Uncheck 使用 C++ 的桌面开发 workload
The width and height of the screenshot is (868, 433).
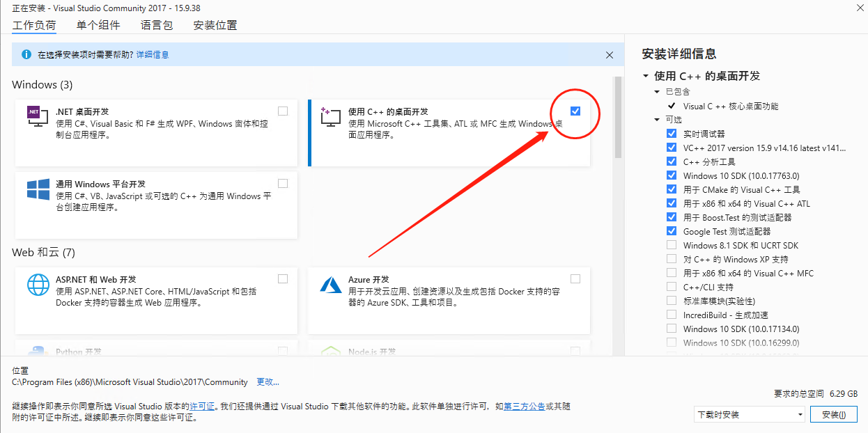coord(575,111)
